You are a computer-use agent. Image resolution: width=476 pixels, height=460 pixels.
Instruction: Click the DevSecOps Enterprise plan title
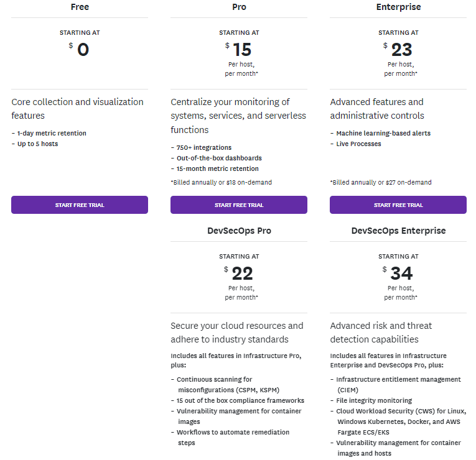[x=399, y=231]
